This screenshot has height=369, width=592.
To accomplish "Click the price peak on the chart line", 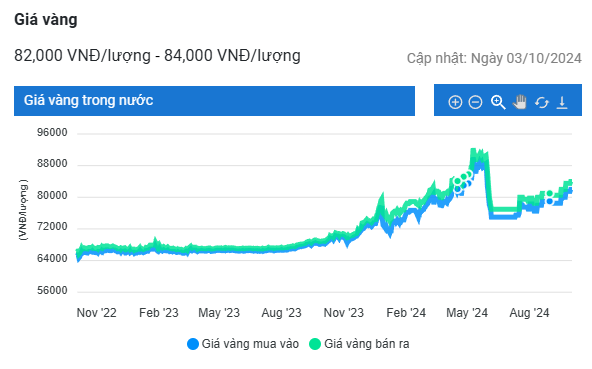I will pos(473,151).
